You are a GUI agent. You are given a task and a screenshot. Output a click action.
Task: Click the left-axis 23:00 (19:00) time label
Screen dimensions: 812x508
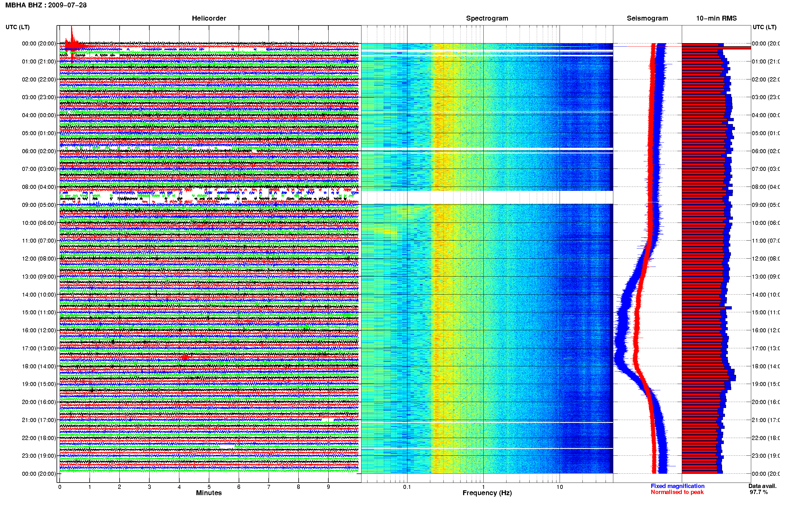click(39, 456)
